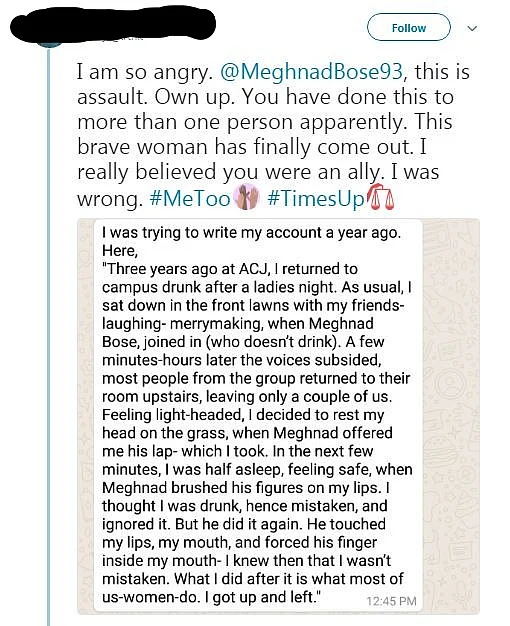Click the raised hands emoji after #MeToo
Image resolution: width=510 pixels, height=626 pixels.
[246, 197]
